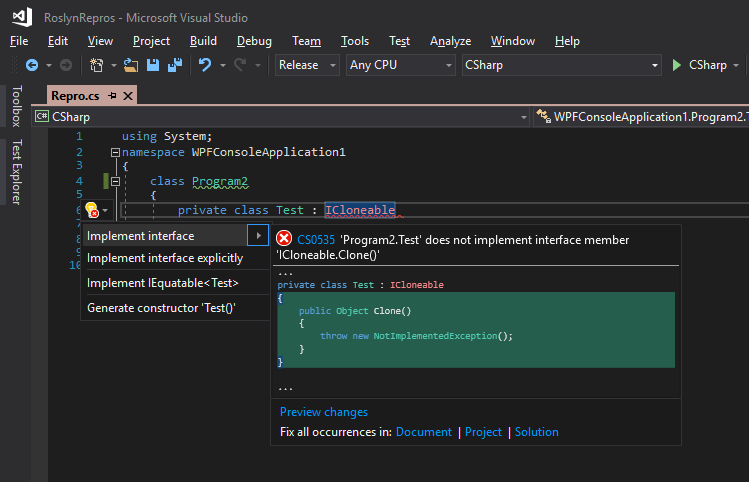Click the Save All icon
The height and width of the screenshot is (482, 749).
pyautogui.click(x=175, y=65)
